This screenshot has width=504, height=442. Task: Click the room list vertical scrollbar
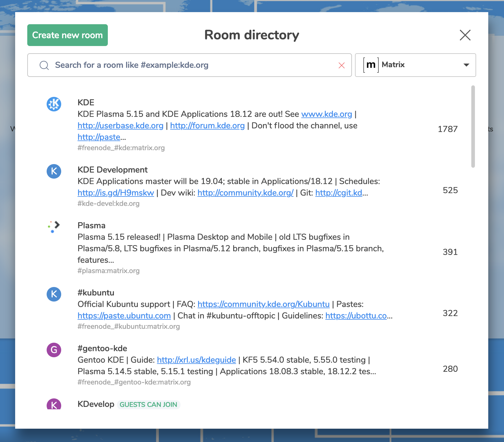[473, 127]
